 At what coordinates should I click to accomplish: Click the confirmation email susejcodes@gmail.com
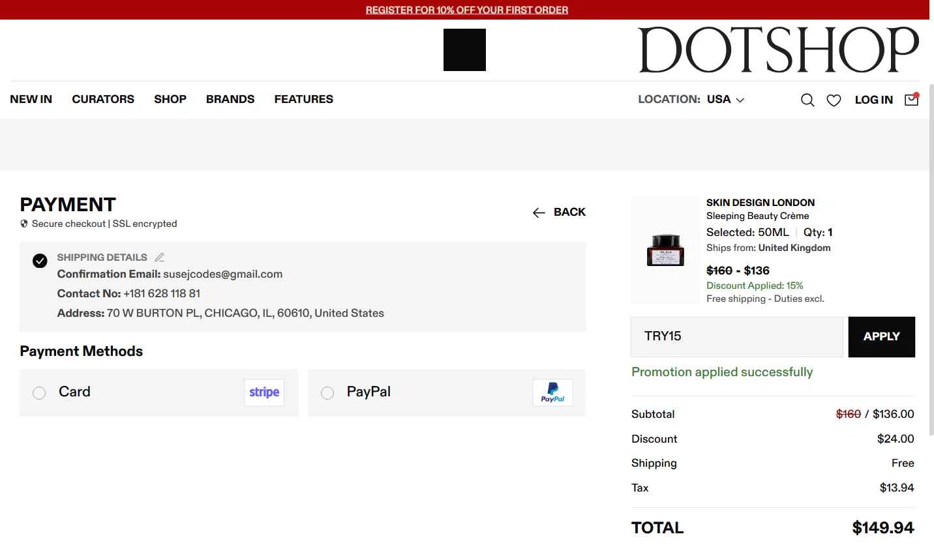point(223,274)
